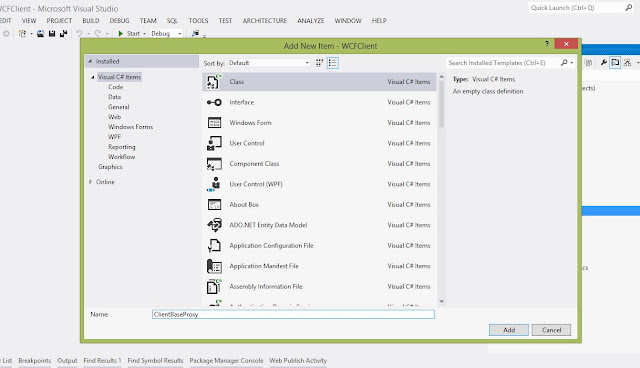Click the Open File toolbar icon

tap(40, 33)
